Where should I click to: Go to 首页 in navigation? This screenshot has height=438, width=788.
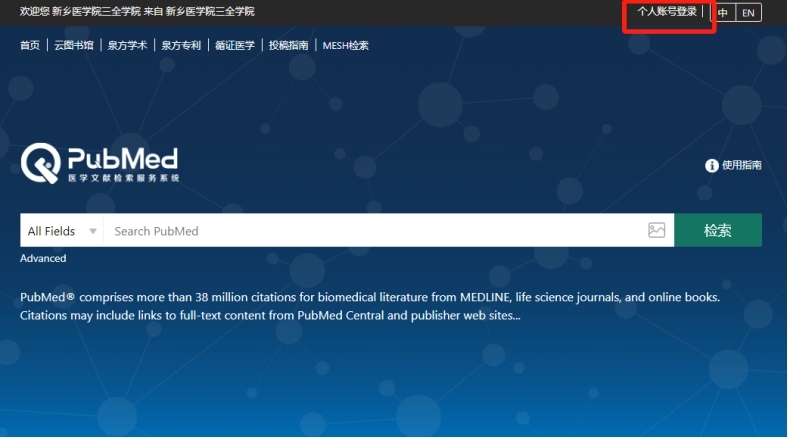click(x=30, y=45)
